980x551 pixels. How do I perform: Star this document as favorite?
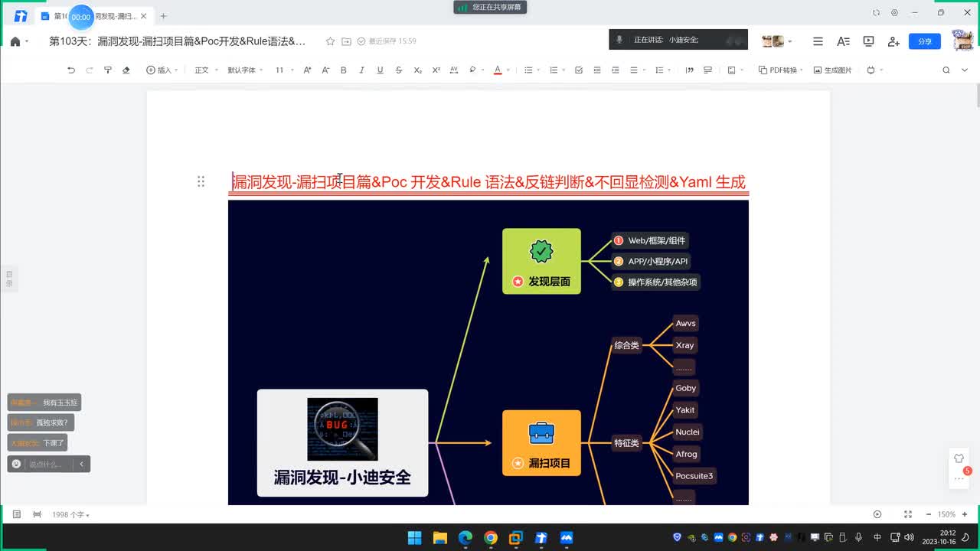(x=330, y=41)
